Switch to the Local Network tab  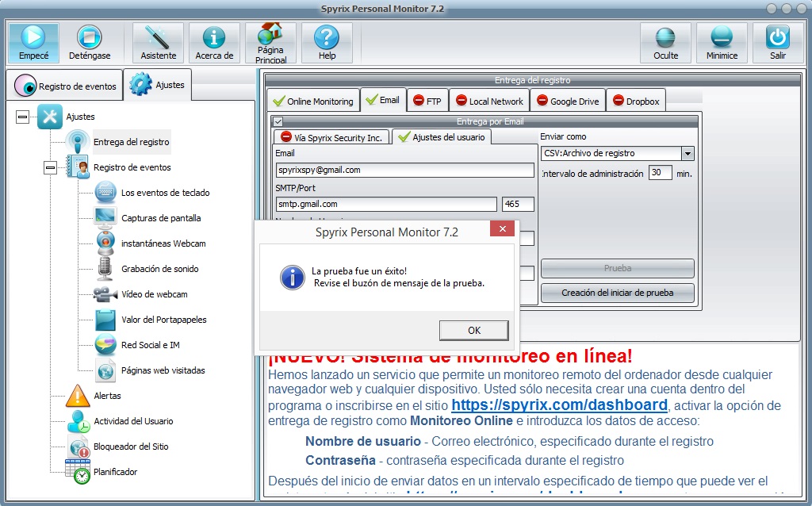(x=489, y=101)
